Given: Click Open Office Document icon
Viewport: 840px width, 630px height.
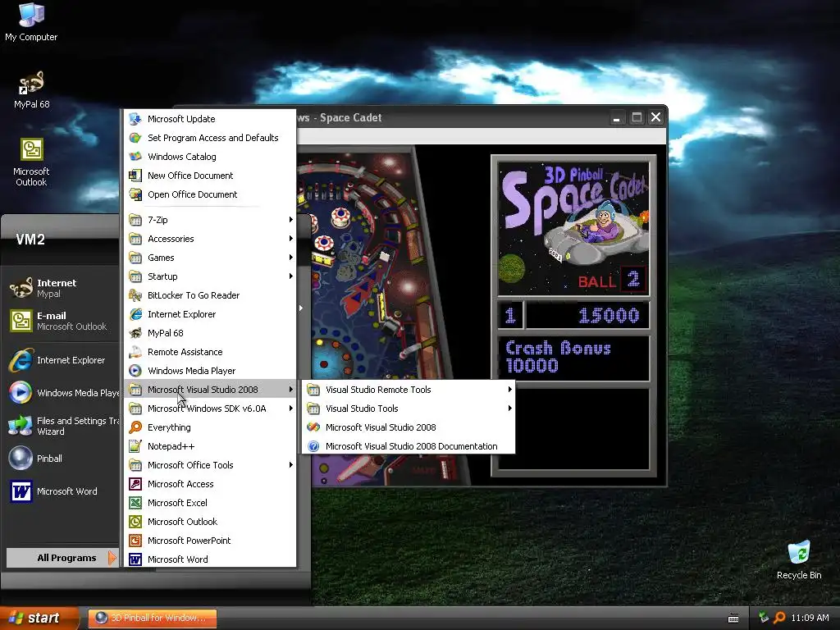Looking at the screenshot, I should tap(135, 194).
